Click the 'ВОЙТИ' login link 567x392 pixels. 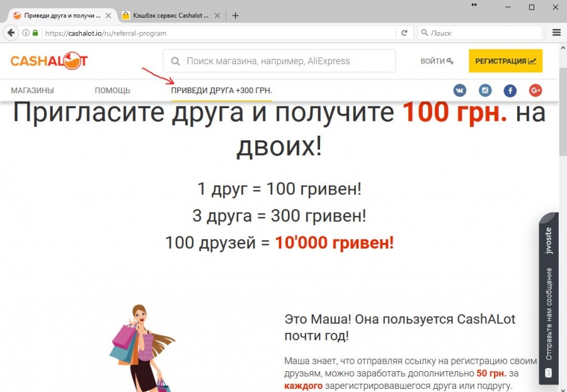coord(437,61)
